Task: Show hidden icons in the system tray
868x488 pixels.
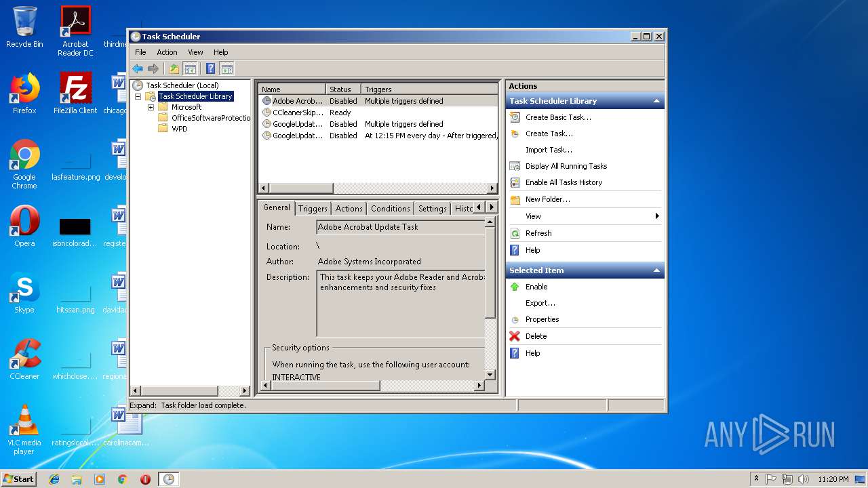Action: (x=756, y=479)
